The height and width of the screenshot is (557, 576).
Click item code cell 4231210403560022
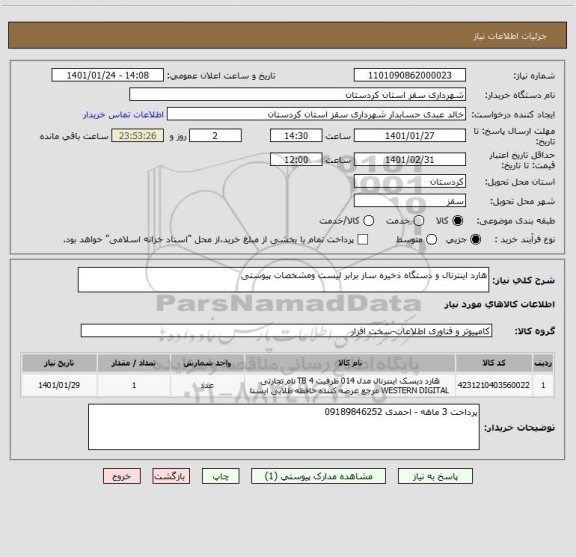point(494,385)
